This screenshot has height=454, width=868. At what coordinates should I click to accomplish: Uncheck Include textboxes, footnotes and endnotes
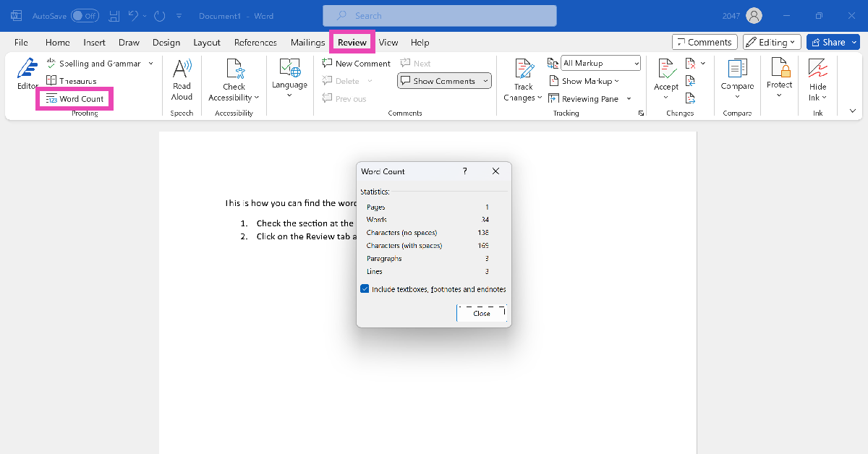365,289
